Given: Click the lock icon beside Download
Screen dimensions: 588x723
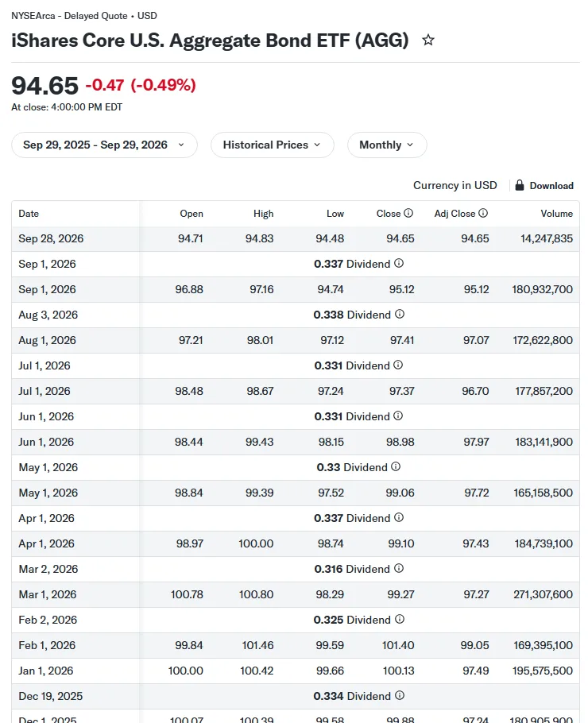Looking at the screenshot, I should coord(520,185).
